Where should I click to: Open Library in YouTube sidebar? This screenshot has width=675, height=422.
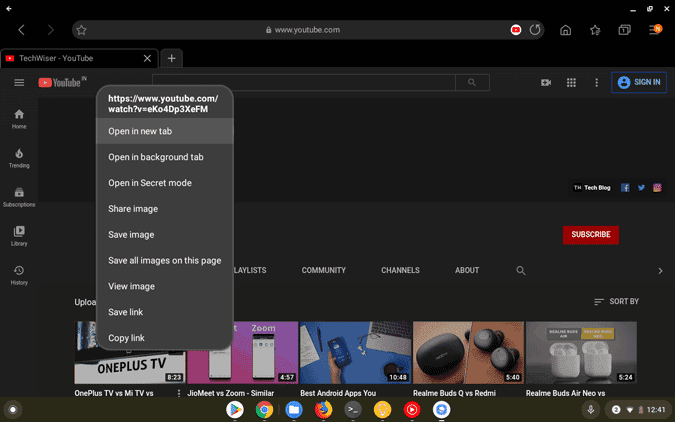tap(19, 236)
